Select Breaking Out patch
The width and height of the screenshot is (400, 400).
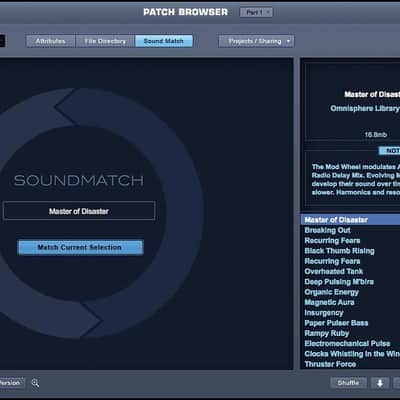[x=350, y=230]
